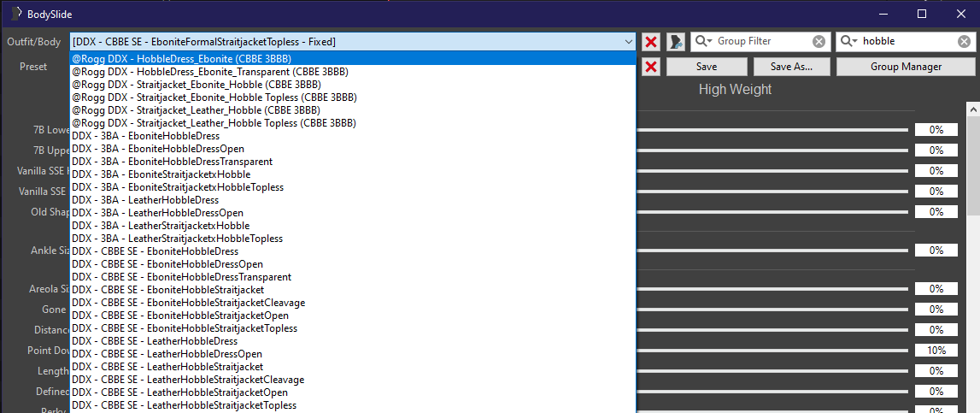
Task: Select '@Rogg DDX - Straitjacket_Ebonite_Hobble Topless (CBBE 3BBB)'
Action: click(353, 97)
